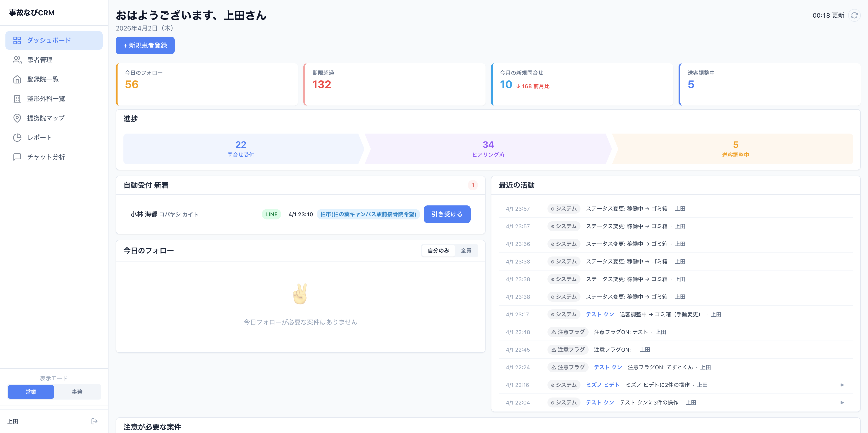868x433 pixels.
Task: Select the 患者管理 icon in the sidebar
Action: pyautogui.click(x=18, y=60)
